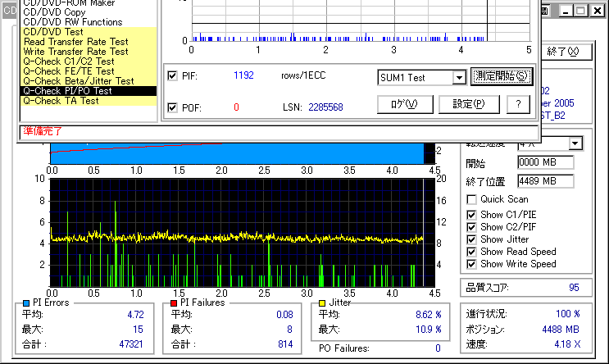This screenshot has height=364, width=609.
Task: Select Q-Check TA Test entry
Action: click(61, 101)
